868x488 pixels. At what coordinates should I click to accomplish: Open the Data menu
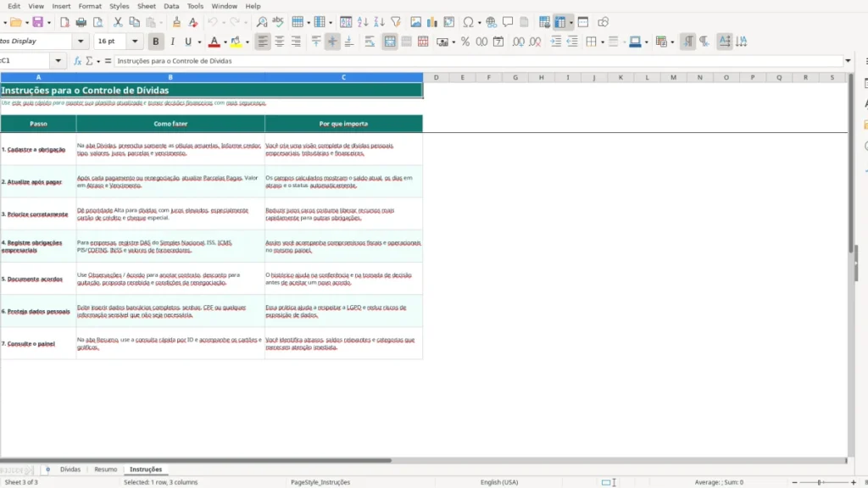(x=171, y=6)
